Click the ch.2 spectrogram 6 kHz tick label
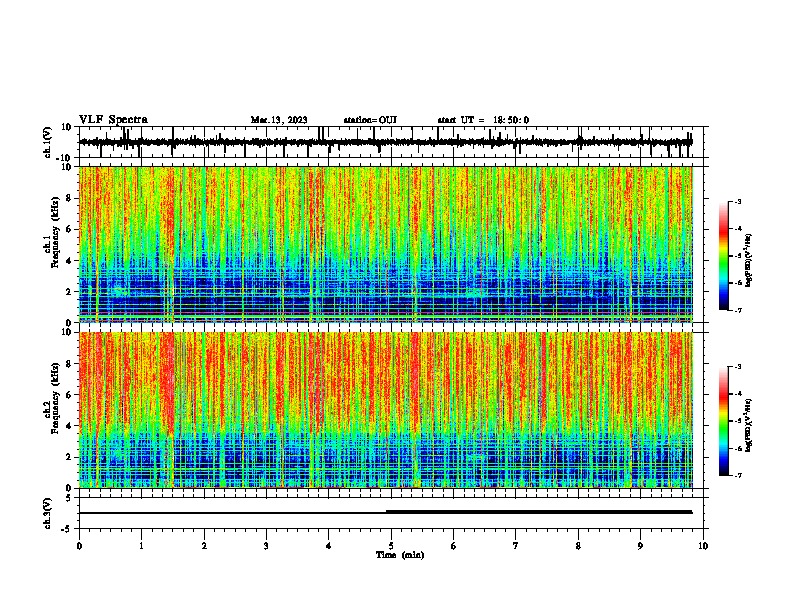 click(69, 394)
